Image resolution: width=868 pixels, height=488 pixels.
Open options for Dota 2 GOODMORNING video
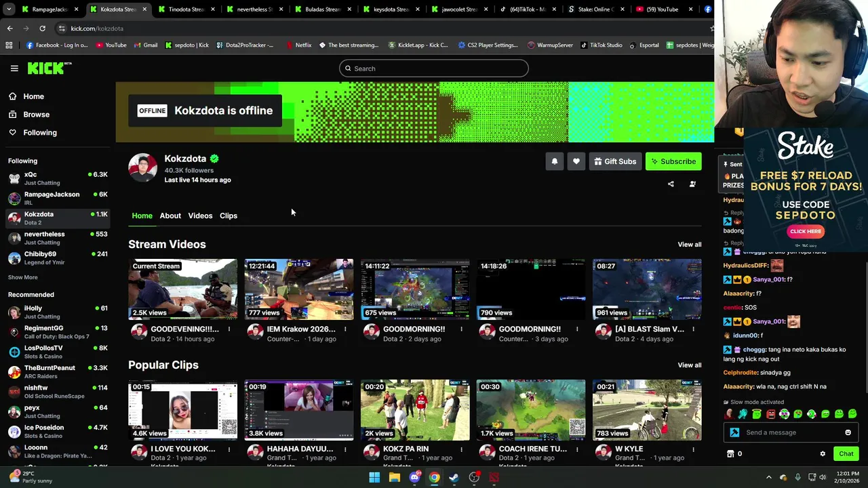[461, 329]
